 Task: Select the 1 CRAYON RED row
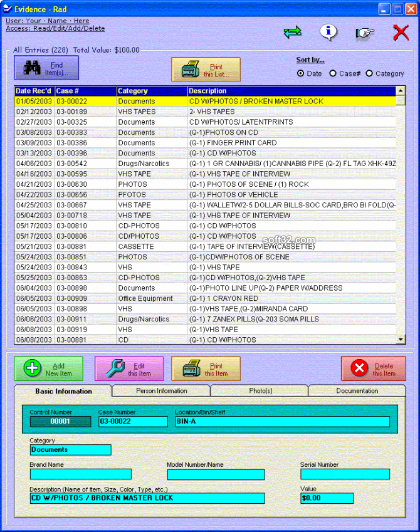point(206,298)
